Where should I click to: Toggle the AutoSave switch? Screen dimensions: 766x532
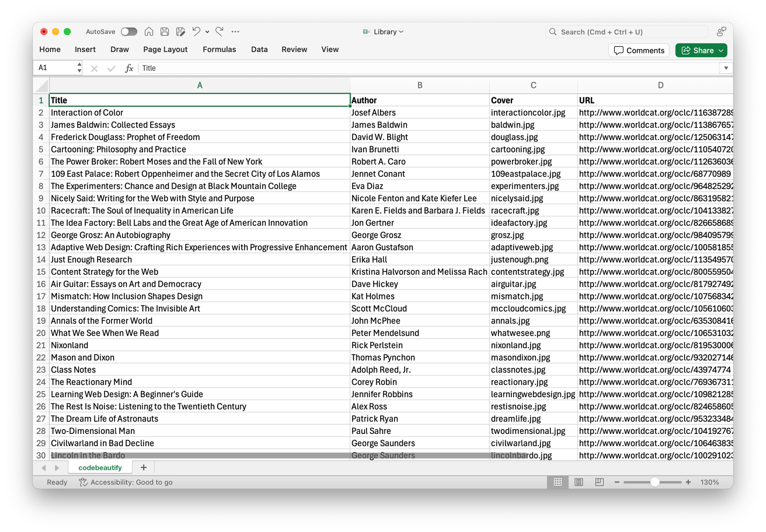click(129, 32)
